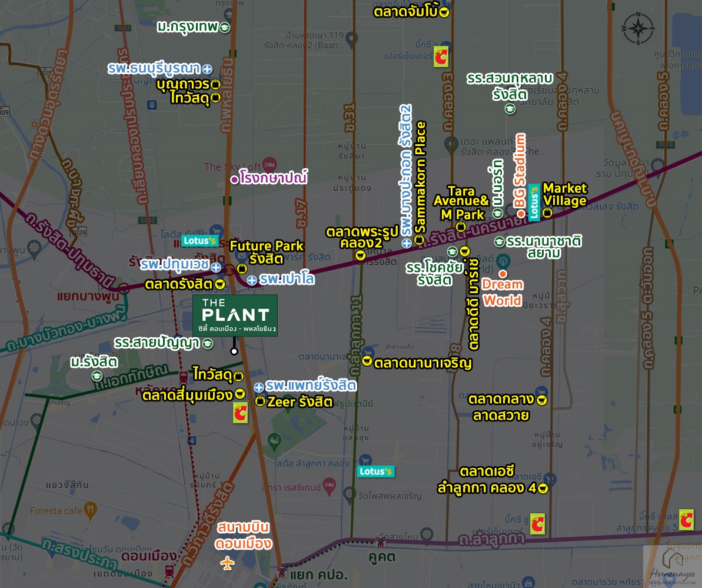
Task: Click the ถ.เอกทักษิณ road label
Action: pos(131,376)
